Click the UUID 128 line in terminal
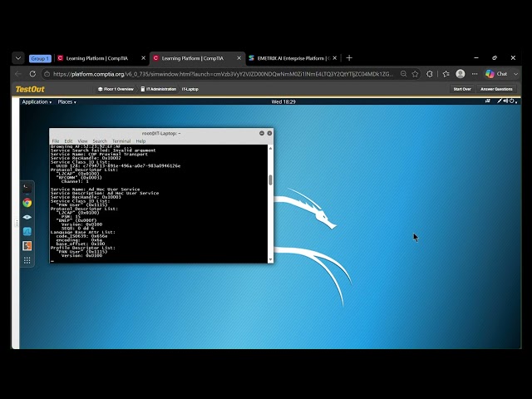The height and width of the screenshot is (399, 532). coord(118,166)
